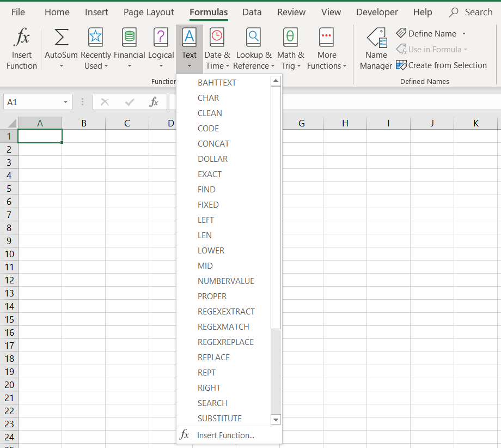The width and height of the screenshot is (501, 448).
Task: Click the Define Name tag icon
Action: click(x=401, y=33)
